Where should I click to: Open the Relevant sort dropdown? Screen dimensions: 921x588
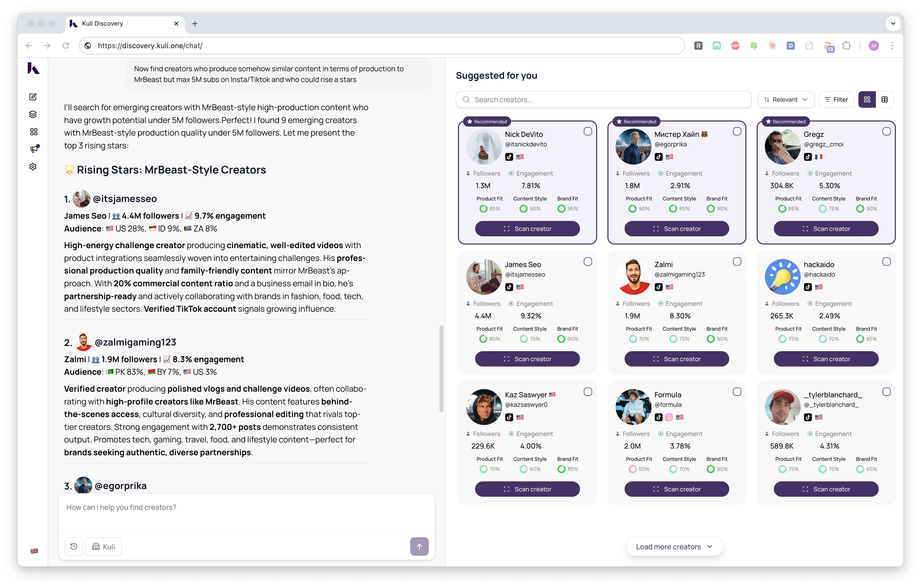click(786, 99)
